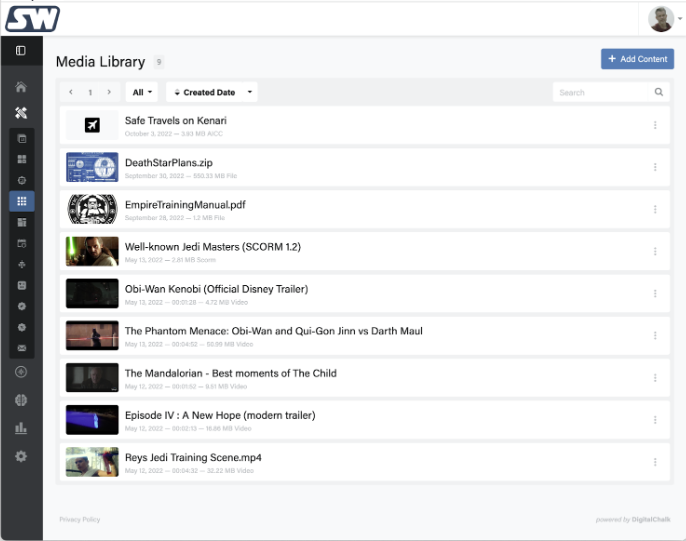The height and width of the screenshot is (541, 686).
Task: Expand the All filter dropdown
Action: coord(143,92)
